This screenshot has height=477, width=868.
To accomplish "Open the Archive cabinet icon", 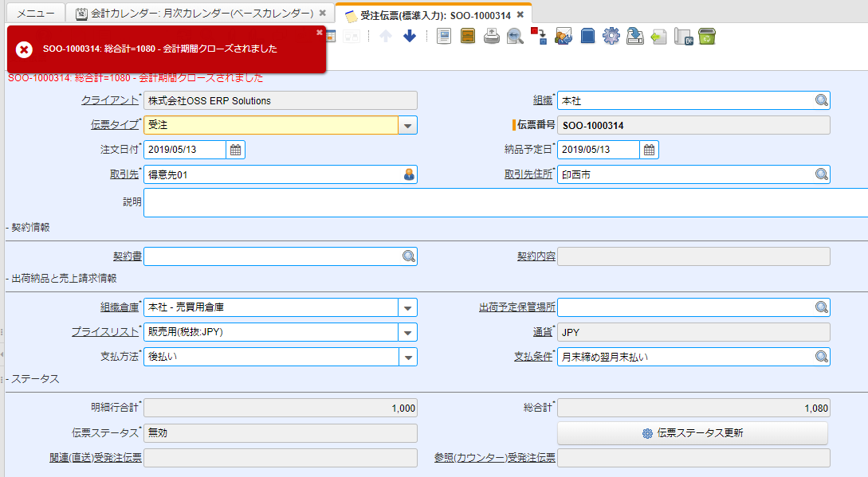I will (x=468, y=37).
